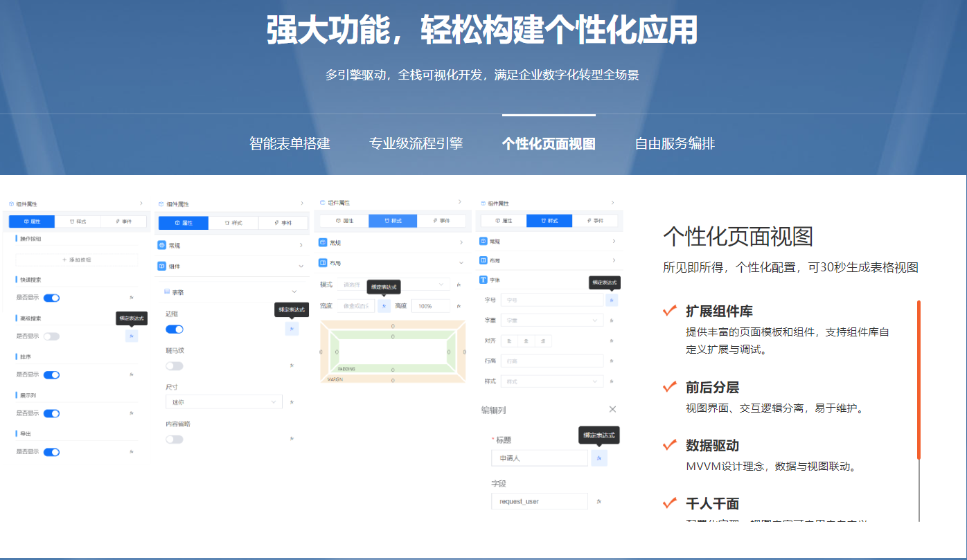
Task: Collapse the 组件 section chevron
Action: tap(300, 266)
